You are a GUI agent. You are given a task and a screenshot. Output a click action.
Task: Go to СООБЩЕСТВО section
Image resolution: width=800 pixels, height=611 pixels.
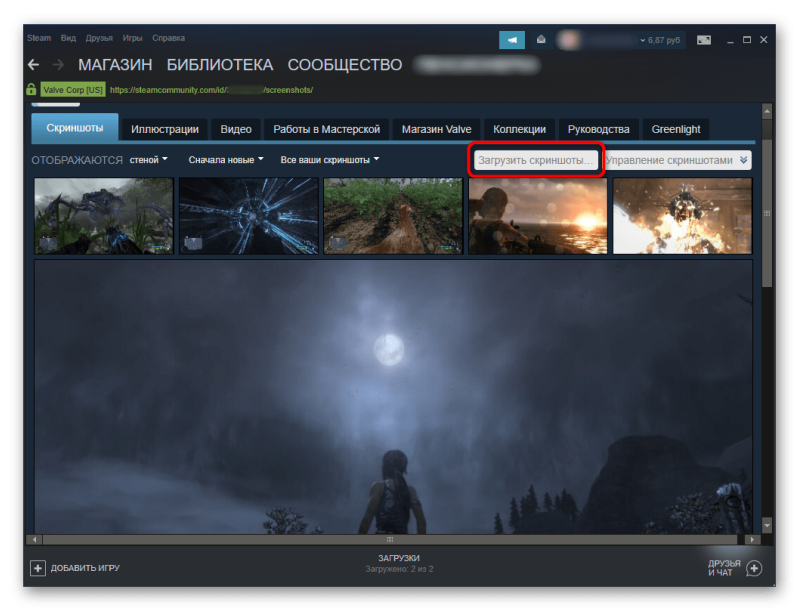tap(345, 65)
